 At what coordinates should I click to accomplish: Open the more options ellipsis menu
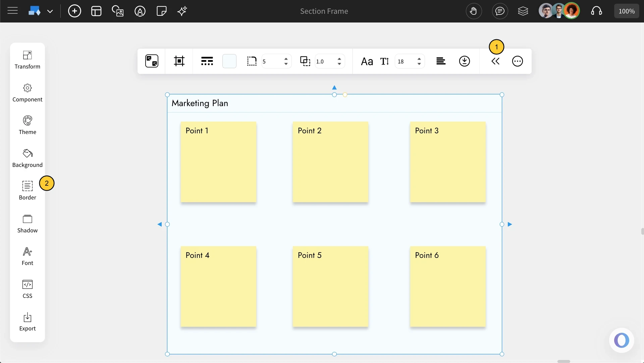517,61
